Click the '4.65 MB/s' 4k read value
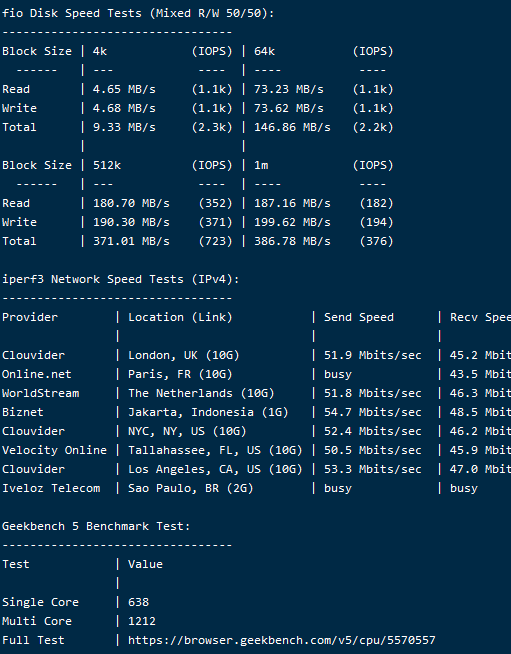 coord(124,89)
